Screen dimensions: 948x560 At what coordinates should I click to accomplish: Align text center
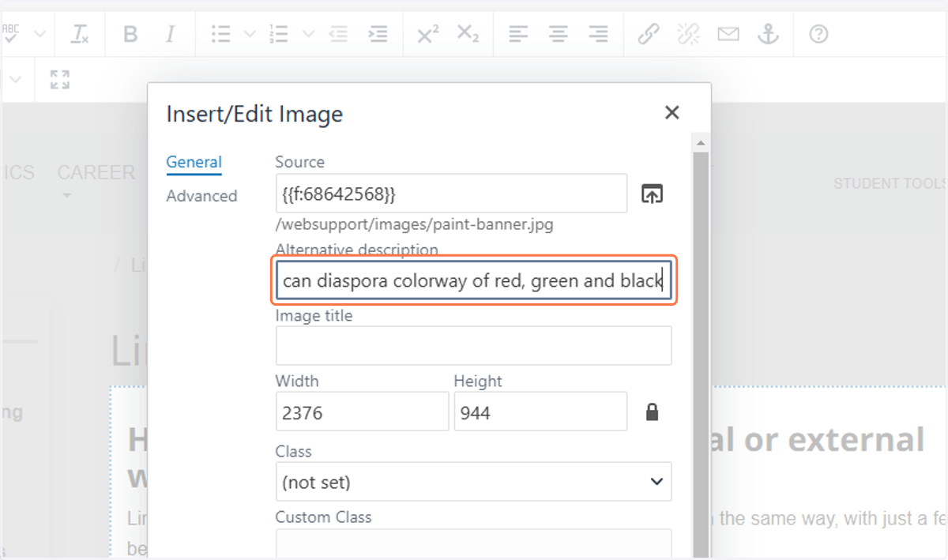(x=559, y=34)
